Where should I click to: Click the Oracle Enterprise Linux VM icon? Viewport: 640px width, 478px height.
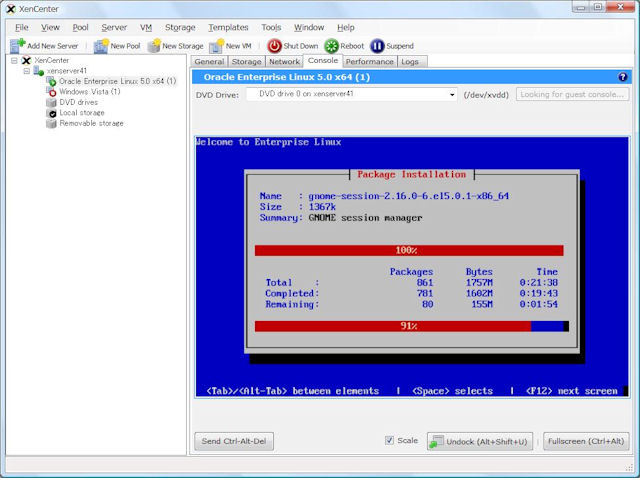coord(51,81)
